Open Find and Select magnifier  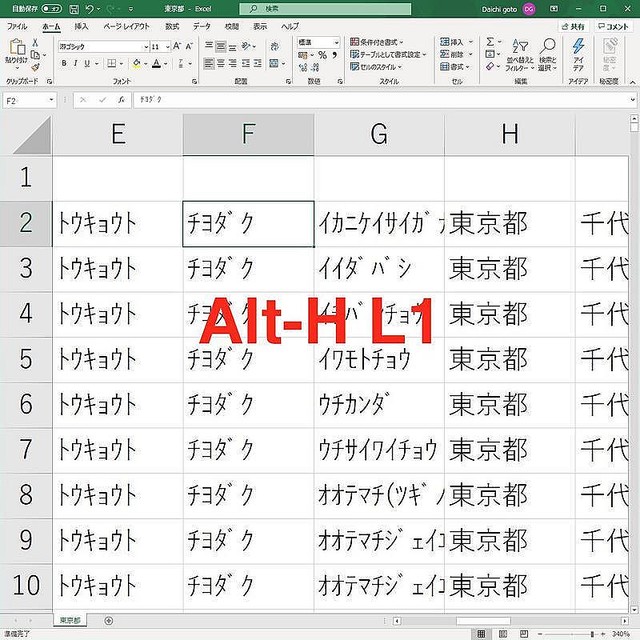(x=547, y=55)
